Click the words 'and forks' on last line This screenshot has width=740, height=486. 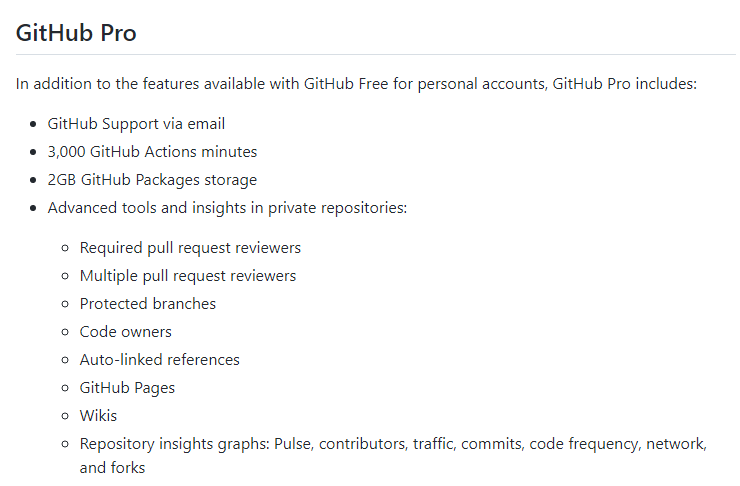coord(112,468)
